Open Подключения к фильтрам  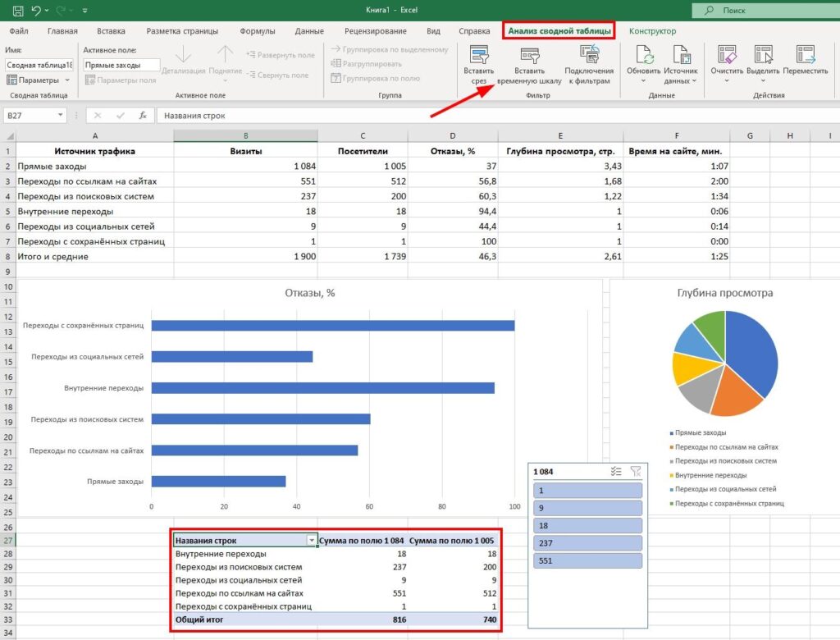pos(588,56)
